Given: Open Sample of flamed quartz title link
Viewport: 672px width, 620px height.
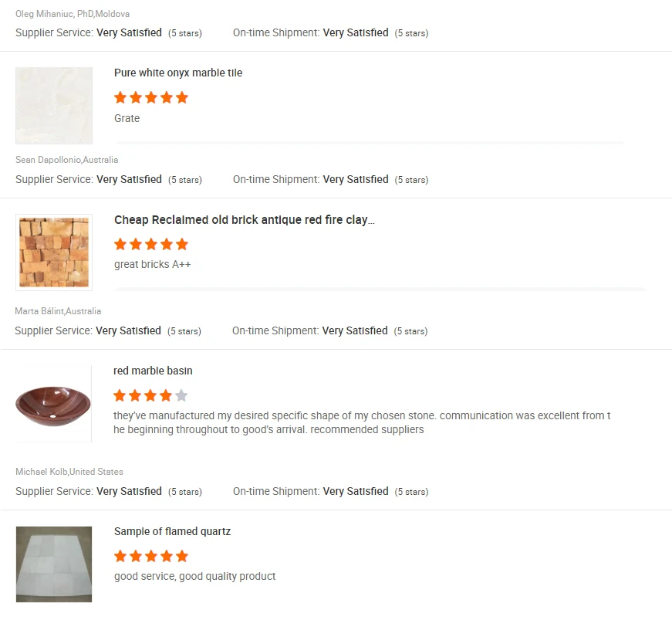Looking at the screenshot, I should (172, 532).
